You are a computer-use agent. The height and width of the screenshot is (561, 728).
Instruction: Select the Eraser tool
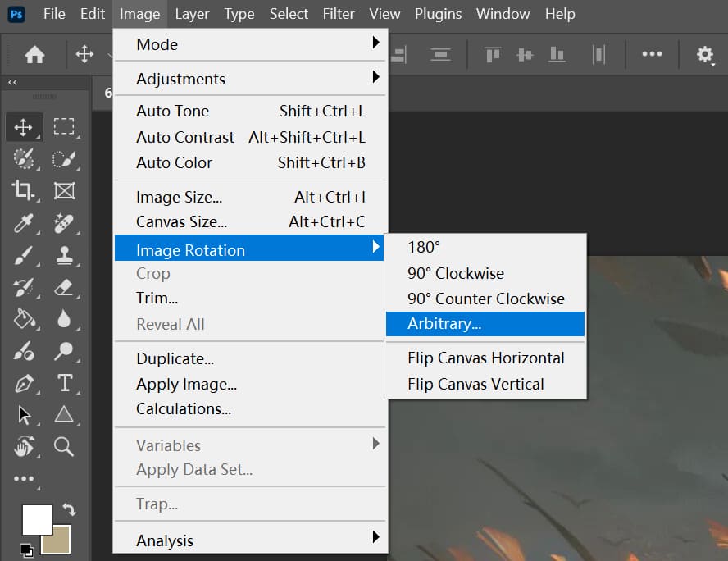(x=65, y=287)
